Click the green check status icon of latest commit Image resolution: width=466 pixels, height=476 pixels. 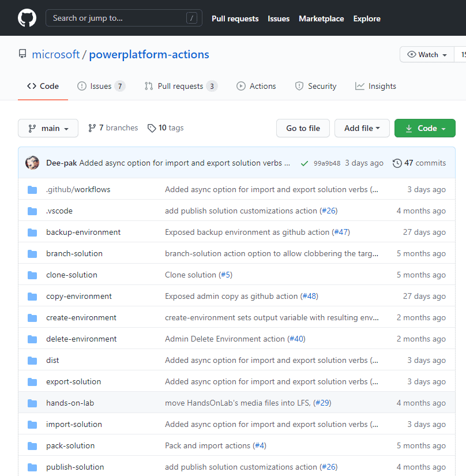pyautogui.click(x=305, y=164)
